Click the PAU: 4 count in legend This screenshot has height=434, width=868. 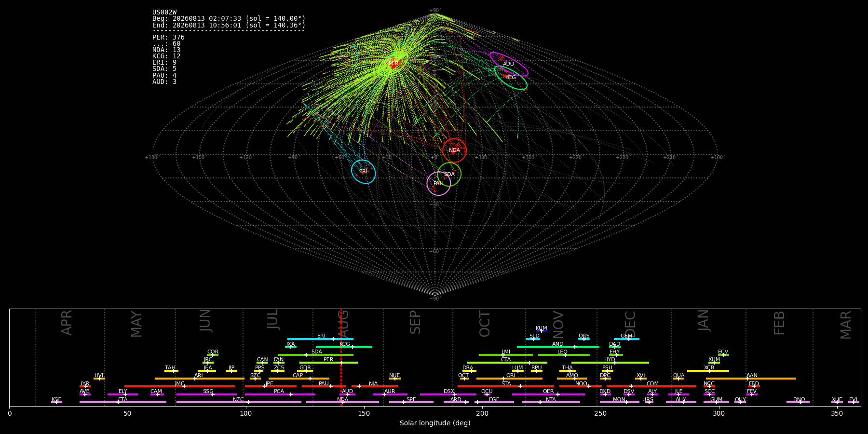pos(164,76)
